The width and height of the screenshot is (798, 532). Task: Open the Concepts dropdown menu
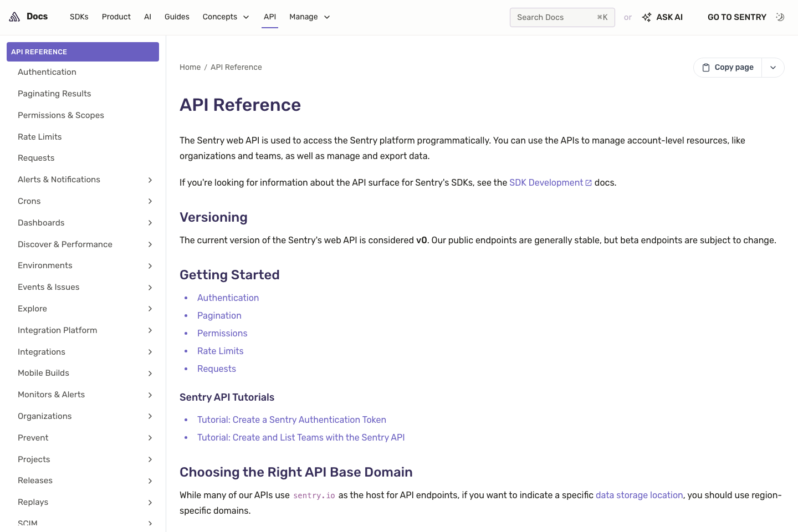(x=226, y=17)
